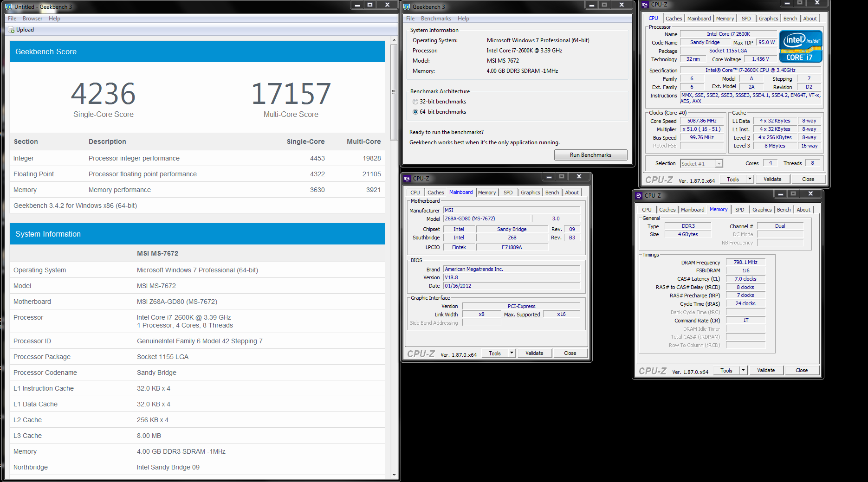This screenshot has width=868, height=482.
Task: Click Close button in CPU-Z Memory window
Action: (x=801, y=370)
